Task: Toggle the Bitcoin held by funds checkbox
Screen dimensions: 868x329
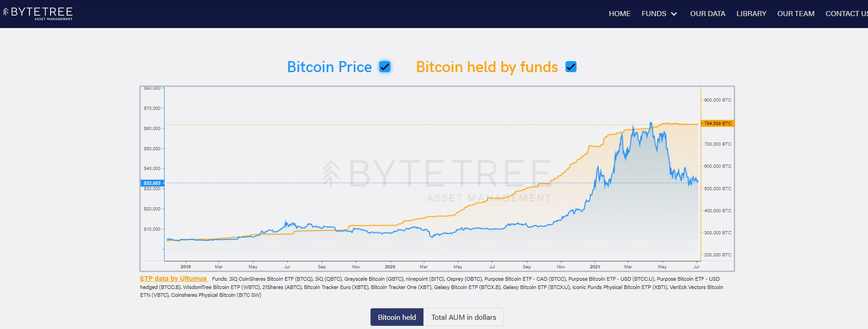Action: pos(571,67)
